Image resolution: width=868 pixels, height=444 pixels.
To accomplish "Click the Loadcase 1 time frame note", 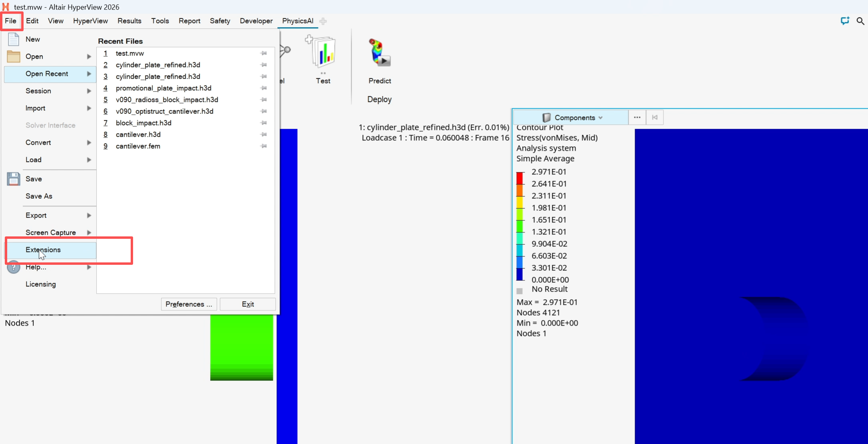I will click(x=436, y=138).
